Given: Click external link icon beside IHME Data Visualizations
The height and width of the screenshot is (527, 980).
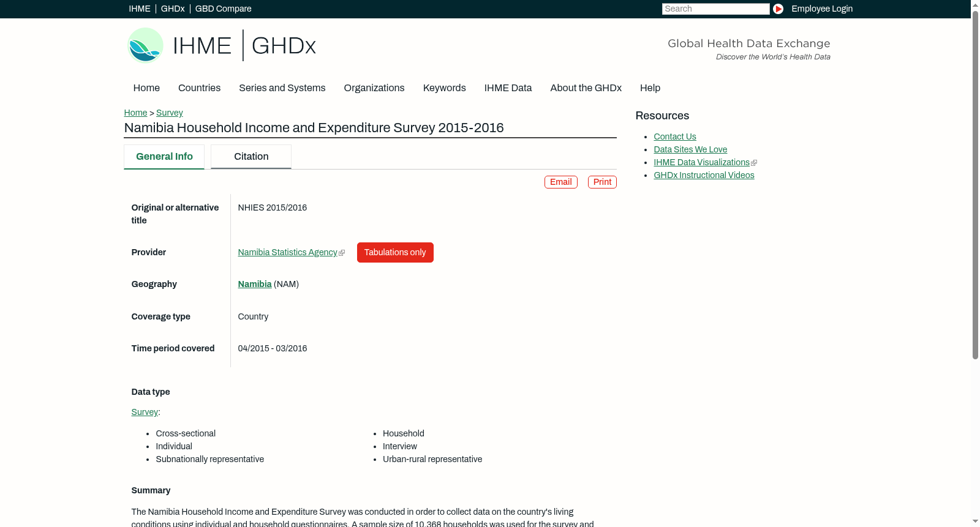Looking at the screenshot, I should point(754,163).
